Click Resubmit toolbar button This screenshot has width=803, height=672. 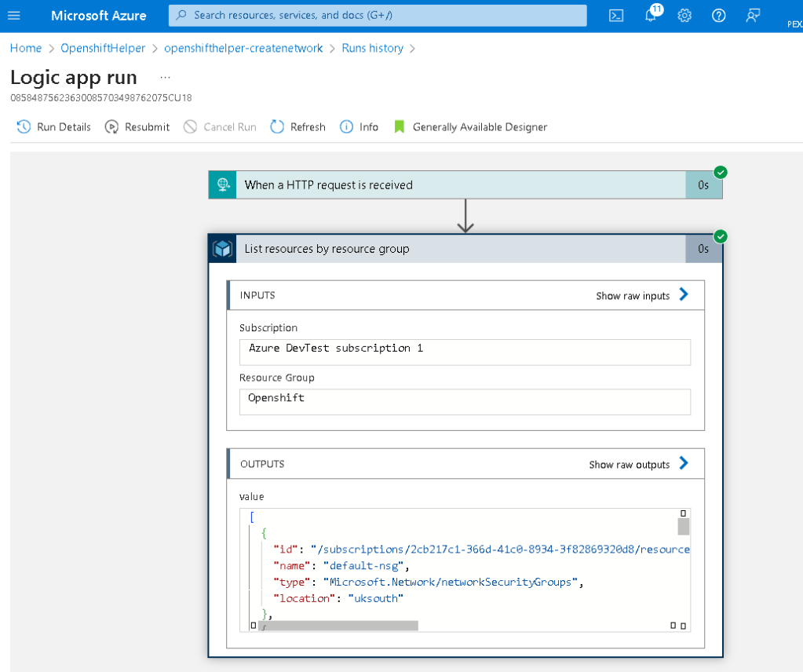[137, 126]
